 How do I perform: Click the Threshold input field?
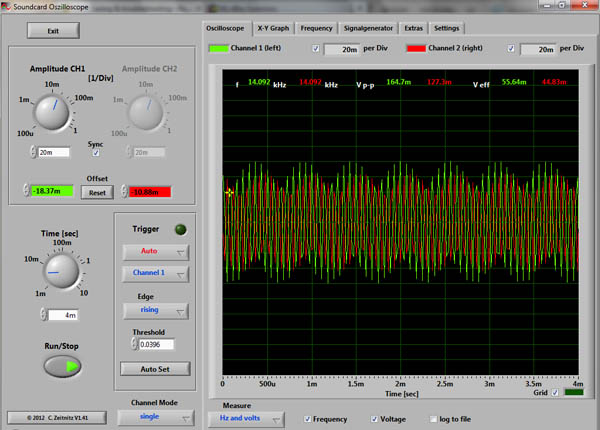click(158, 344)
